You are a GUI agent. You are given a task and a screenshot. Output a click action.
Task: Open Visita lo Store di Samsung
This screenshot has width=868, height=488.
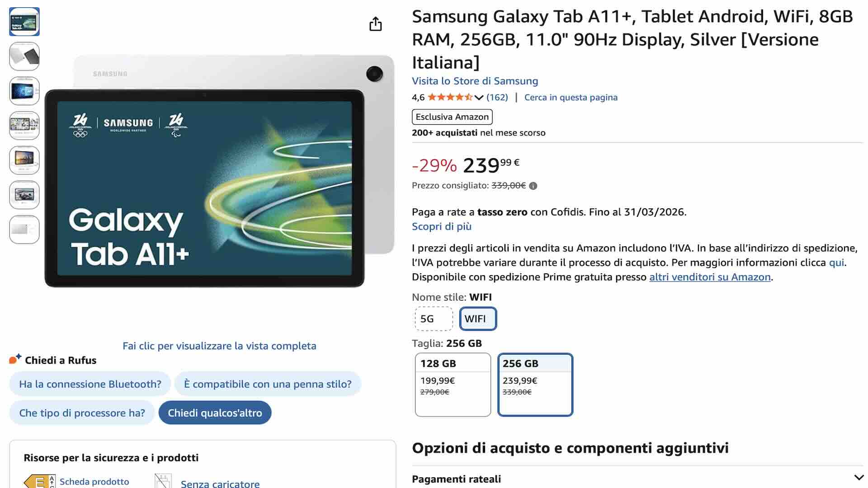[474, 81]
